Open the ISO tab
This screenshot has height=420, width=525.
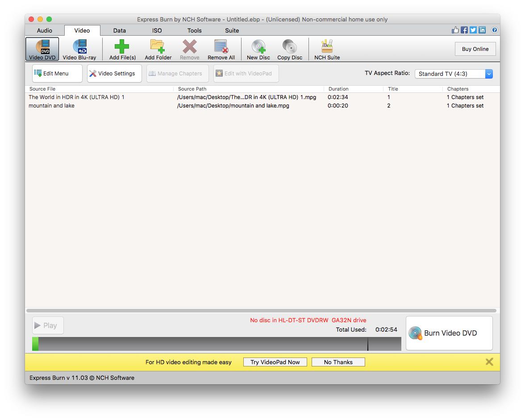coord(157,31)
